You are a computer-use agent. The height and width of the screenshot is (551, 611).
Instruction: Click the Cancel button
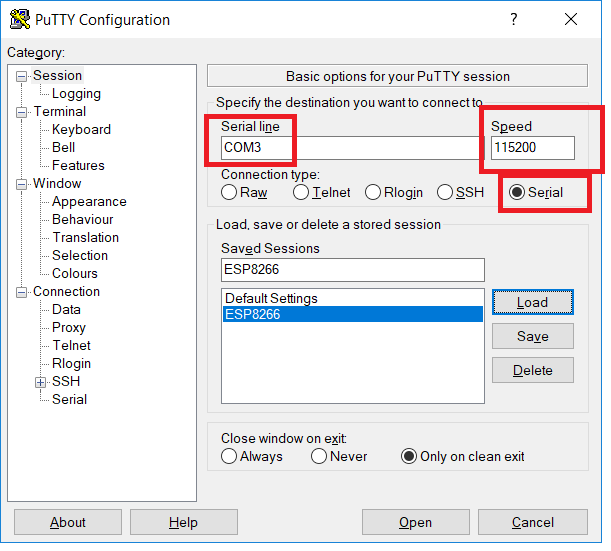[x=533, y=522]
